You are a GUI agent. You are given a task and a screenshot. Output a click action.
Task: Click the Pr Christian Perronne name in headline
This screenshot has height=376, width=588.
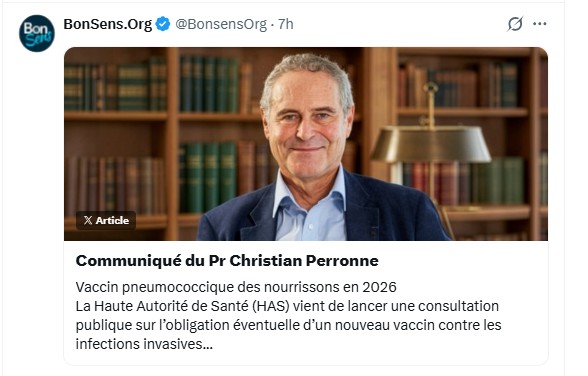click(294, 261)
